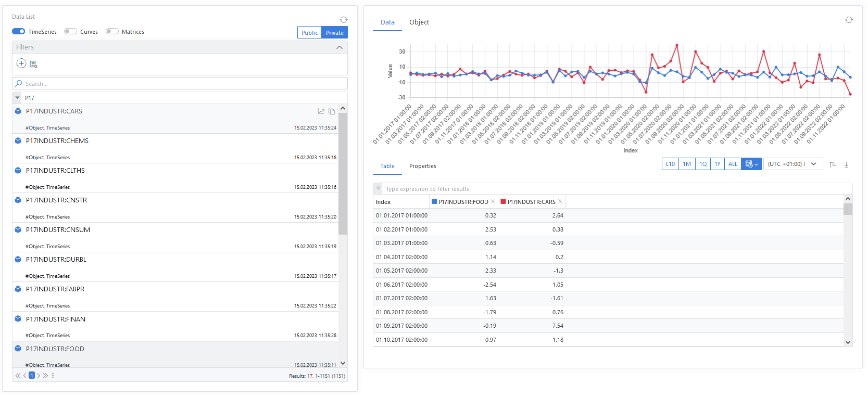Open the UTC +01:00 timezone dropdown

793,164
